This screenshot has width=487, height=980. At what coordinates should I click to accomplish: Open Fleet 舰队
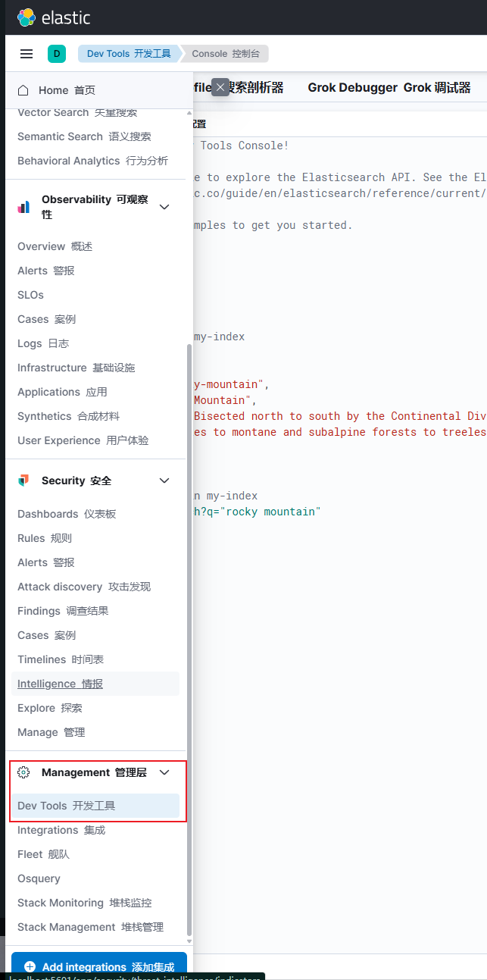[43, 854]
